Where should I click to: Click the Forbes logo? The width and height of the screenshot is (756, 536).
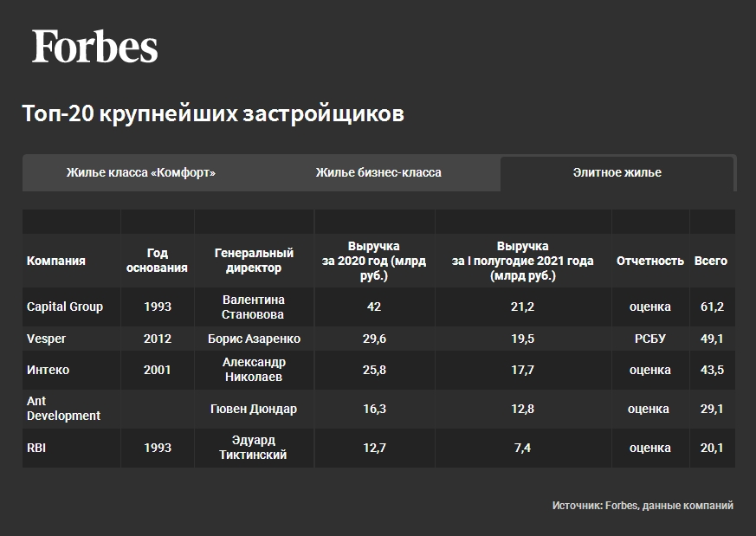click(95, 46)
